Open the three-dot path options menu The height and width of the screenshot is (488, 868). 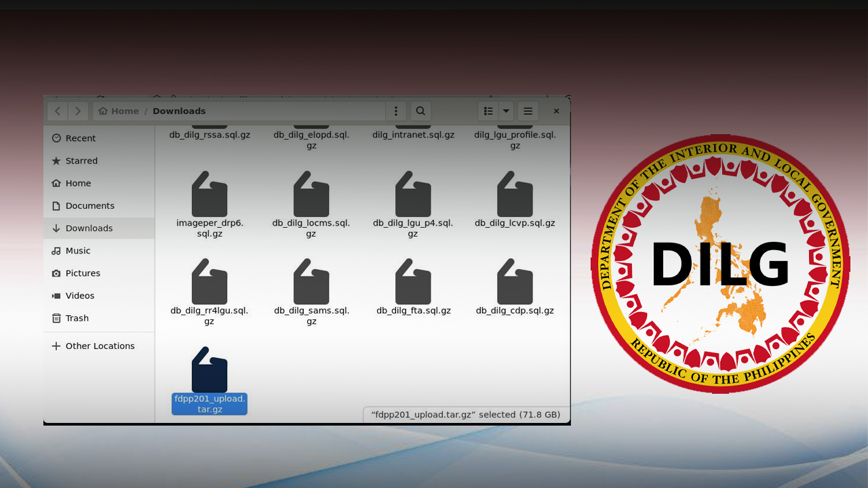pos(396,111)
